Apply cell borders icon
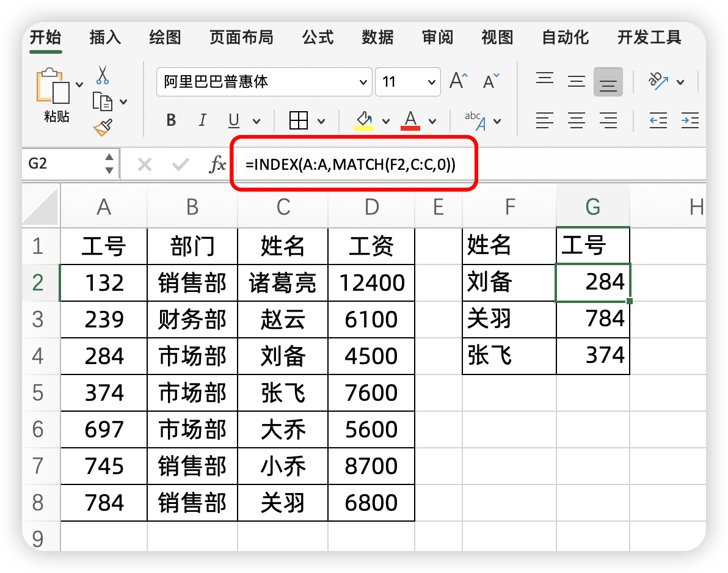 [298, 121]
